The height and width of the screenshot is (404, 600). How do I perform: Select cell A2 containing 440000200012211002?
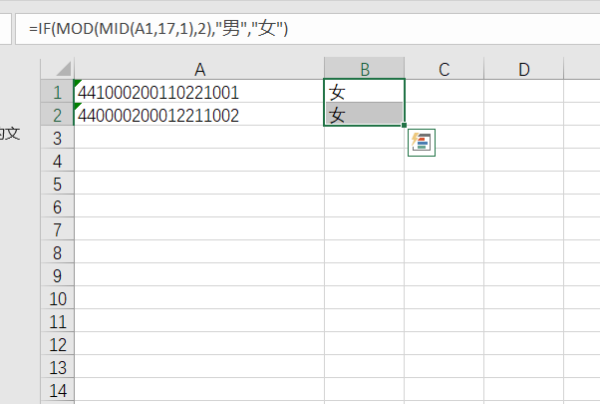[x=199, y=114]
